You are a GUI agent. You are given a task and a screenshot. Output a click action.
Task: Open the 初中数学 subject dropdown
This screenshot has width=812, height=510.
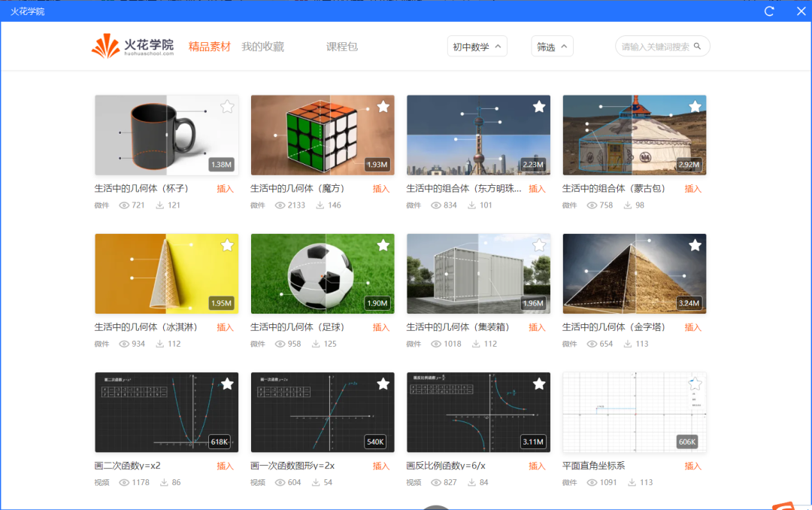pyautogui.click(x=477, y=47)
